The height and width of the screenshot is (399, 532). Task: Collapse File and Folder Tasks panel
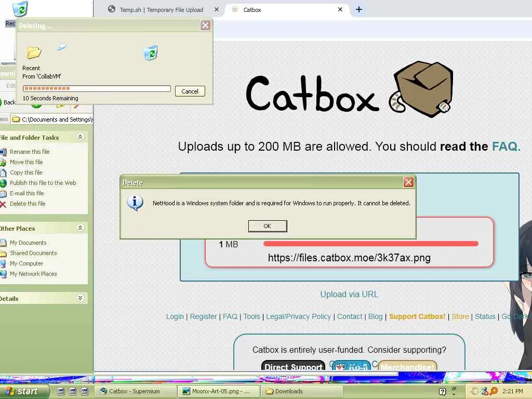pos(80,137)
